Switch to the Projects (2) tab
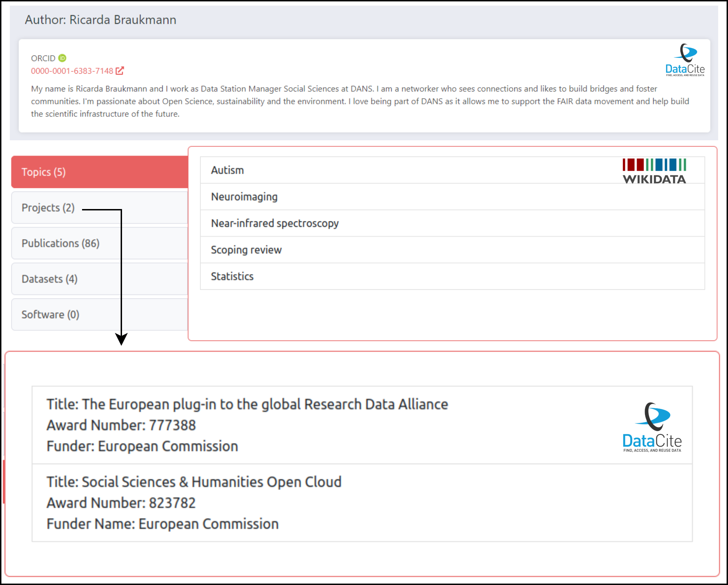Viewport: 728px width, 585px height. pos(48,208)
